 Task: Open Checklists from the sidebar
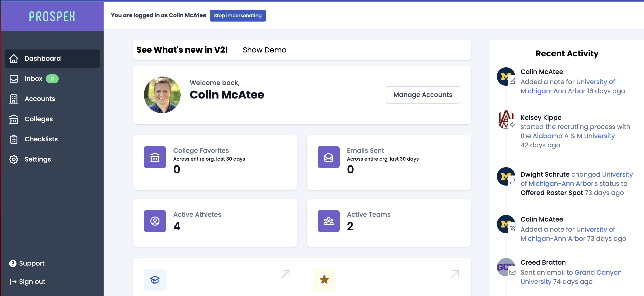pyautogui.click(x=41, y=139)
